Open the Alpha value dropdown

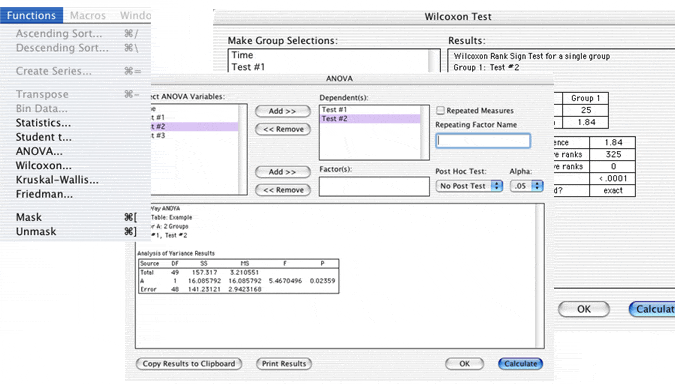(x=526, y=186)
